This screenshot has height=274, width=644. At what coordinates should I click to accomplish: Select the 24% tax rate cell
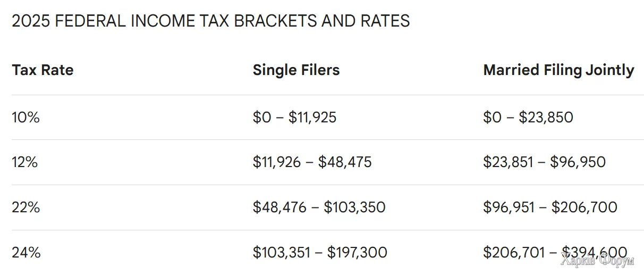click(26, 253)
